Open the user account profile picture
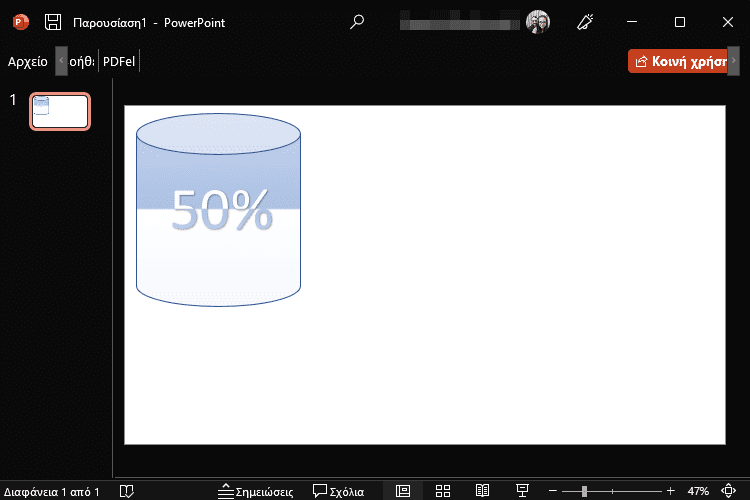This screenshot has width=750, height=500. coord(538,22)
